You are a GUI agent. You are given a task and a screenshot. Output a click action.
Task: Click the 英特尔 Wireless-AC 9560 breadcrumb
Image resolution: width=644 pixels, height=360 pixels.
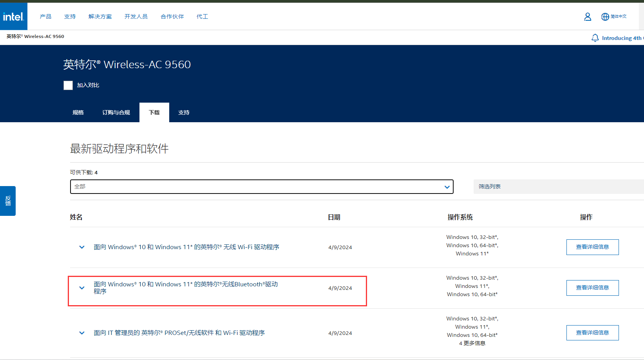click(35, 36)
